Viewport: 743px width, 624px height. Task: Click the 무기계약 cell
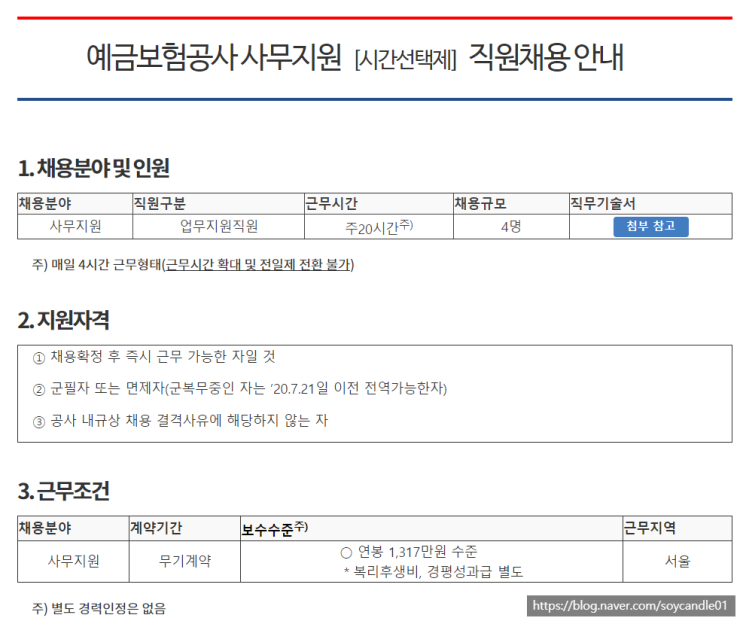point(185,561)
